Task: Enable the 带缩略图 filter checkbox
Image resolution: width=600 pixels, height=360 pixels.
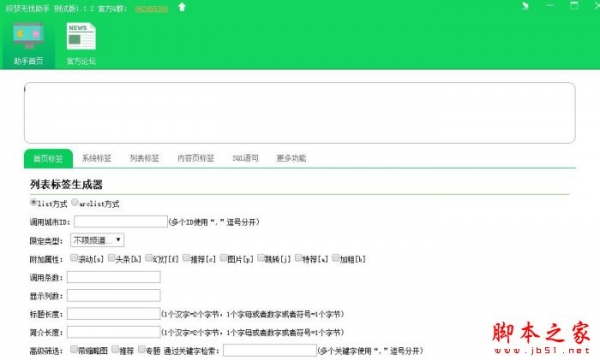Action: click(x=74, y=349)
